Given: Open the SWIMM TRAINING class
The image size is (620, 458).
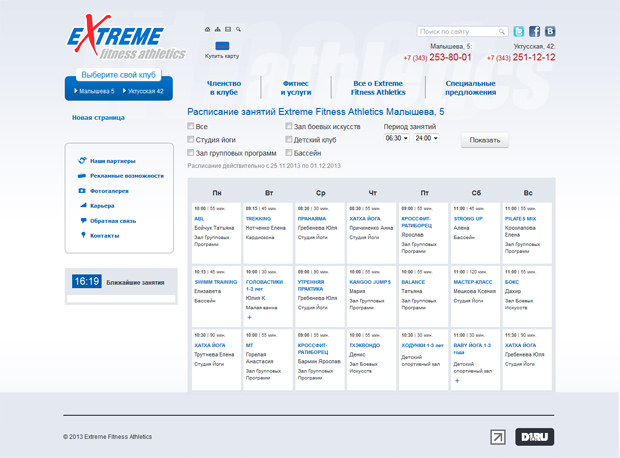Looking at the screenshot, I should tap(215, 282).
